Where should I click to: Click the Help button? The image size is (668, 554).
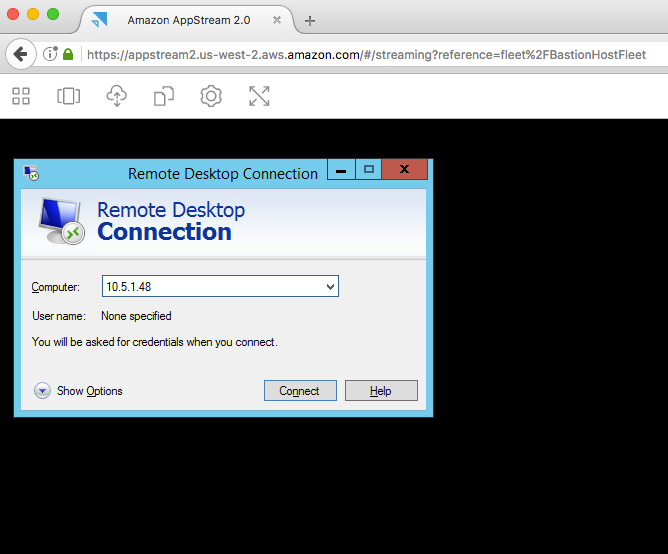tap(381, 390)
